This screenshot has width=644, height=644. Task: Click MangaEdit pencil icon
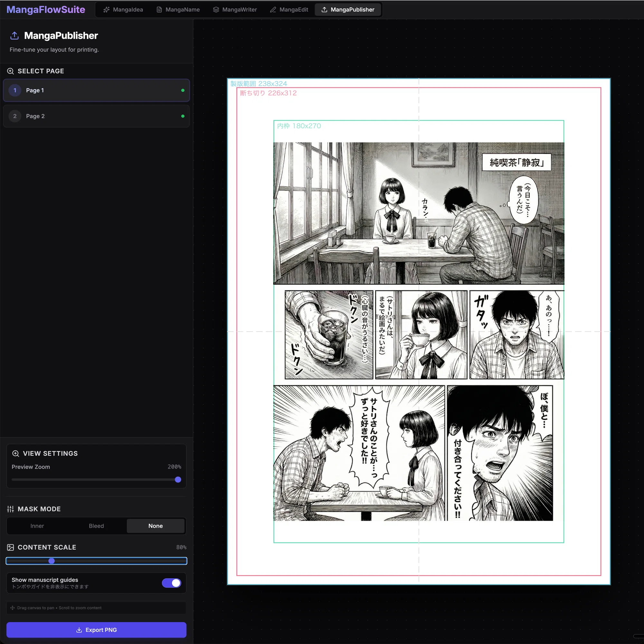pyautogui.click(x=273, y=10)
